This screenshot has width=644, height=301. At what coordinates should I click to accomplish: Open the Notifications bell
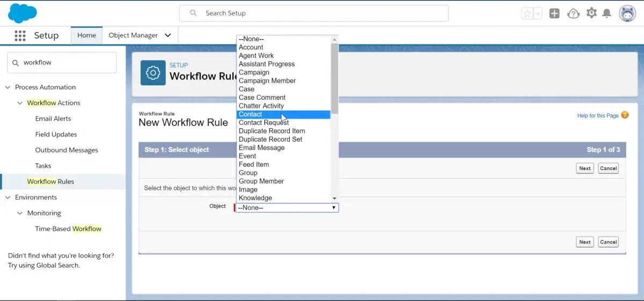click(607, 13)
